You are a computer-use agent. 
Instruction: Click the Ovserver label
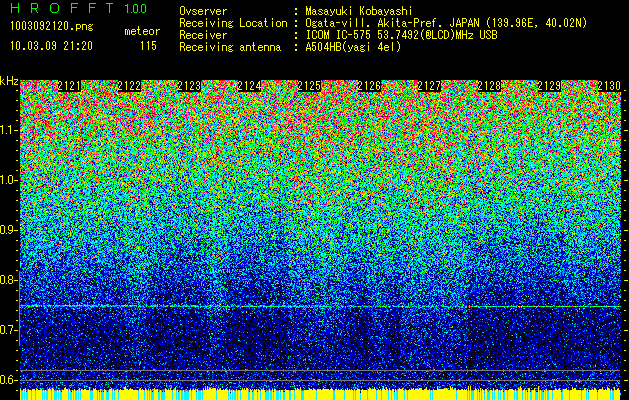coord(203,11)
